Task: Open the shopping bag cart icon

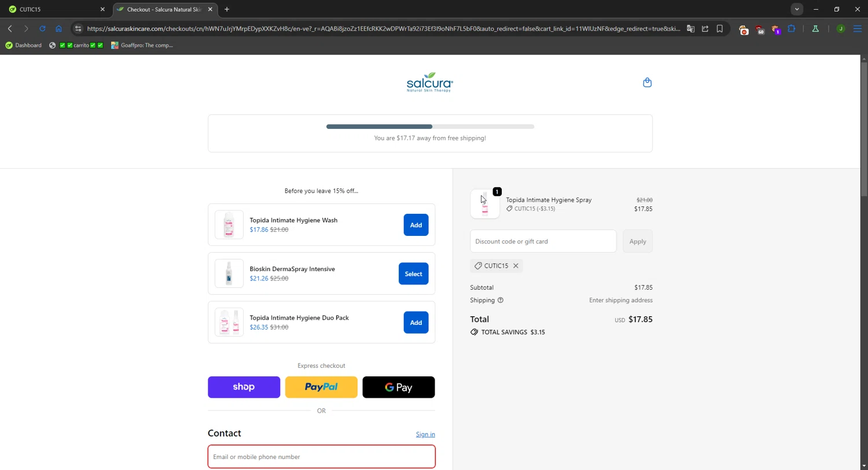Action: (647, 83)
